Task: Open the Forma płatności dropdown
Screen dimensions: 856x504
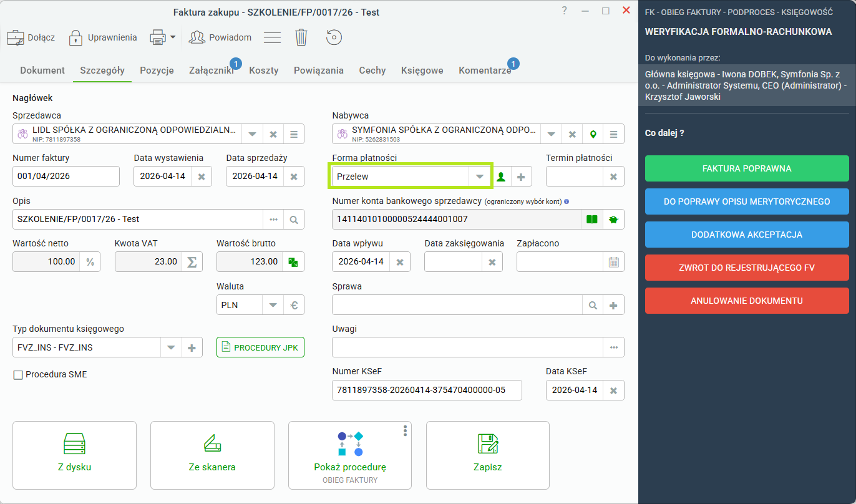Action: click(479, 177)
